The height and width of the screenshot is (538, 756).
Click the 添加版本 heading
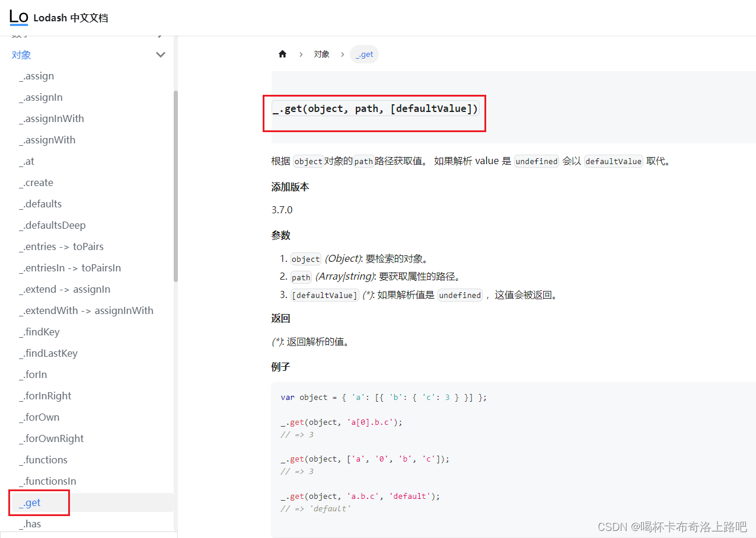pyautogui.click(x=290, y=187)
